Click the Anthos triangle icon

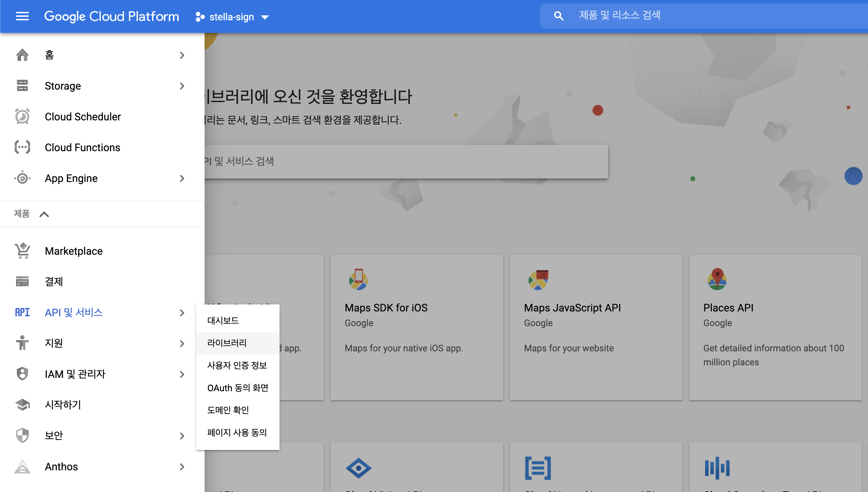pyautogui.click(x=22, y=466)
